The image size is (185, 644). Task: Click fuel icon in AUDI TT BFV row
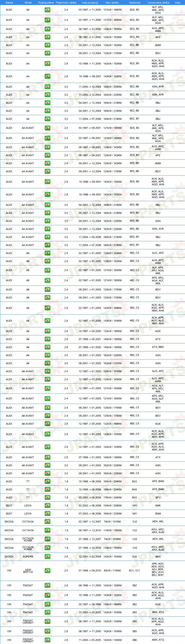(x=47, y=497)
